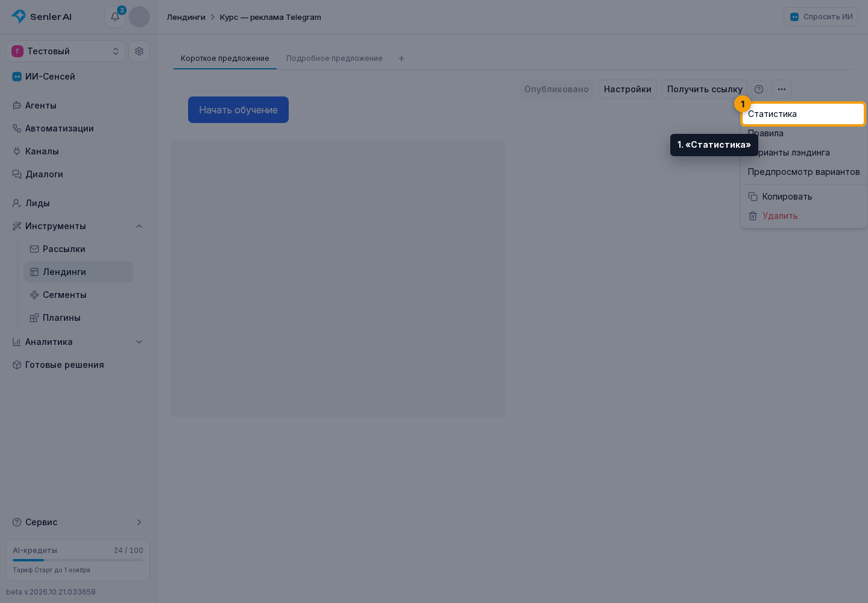This screenshot has width=868, height=603.
Task: Switch to Подробное предложение tab
Action: click(335, 58)
